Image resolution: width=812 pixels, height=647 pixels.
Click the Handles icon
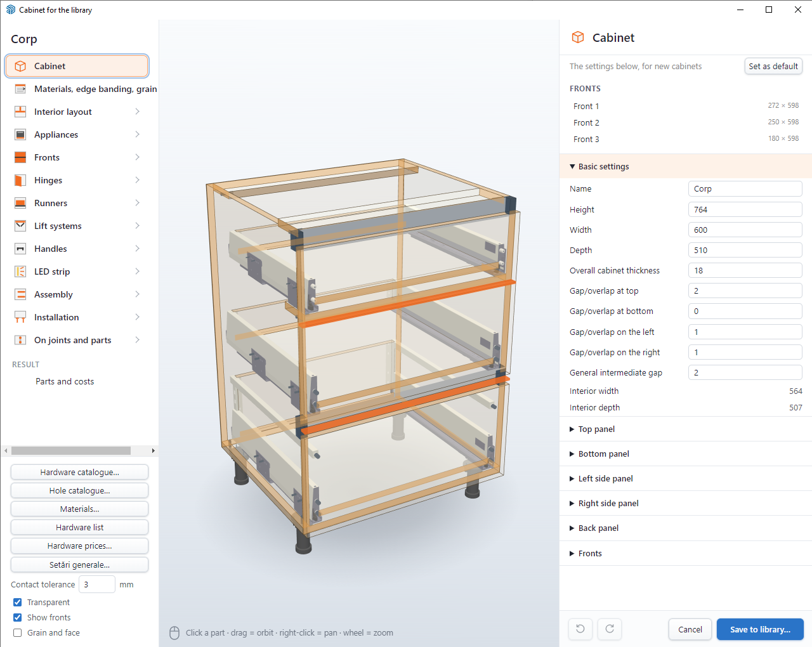coord(20,249)
